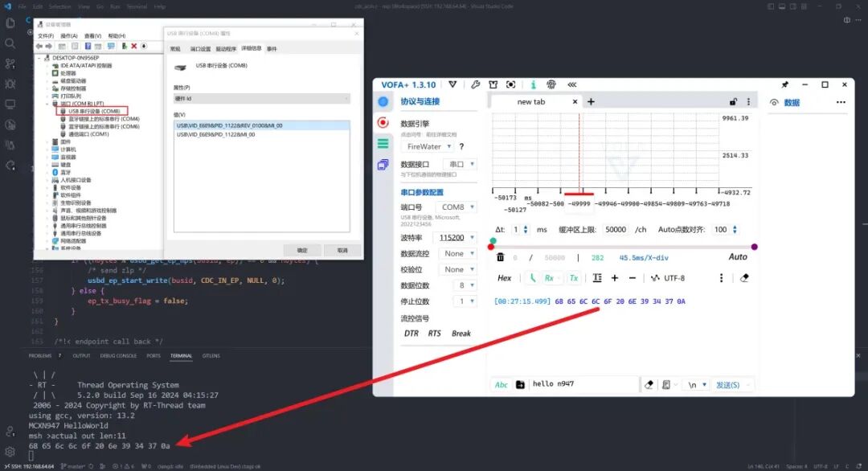This screenshot has width=868, height=471.
Task: Add a new tab with the plus icon
Action: click(591, 102)
